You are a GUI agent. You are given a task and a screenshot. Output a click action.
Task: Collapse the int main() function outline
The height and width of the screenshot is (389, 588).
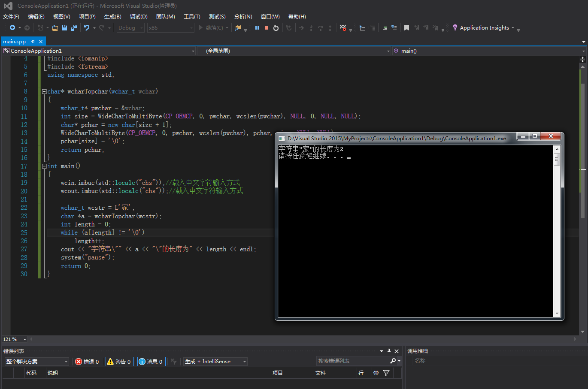tap(44, 166)
